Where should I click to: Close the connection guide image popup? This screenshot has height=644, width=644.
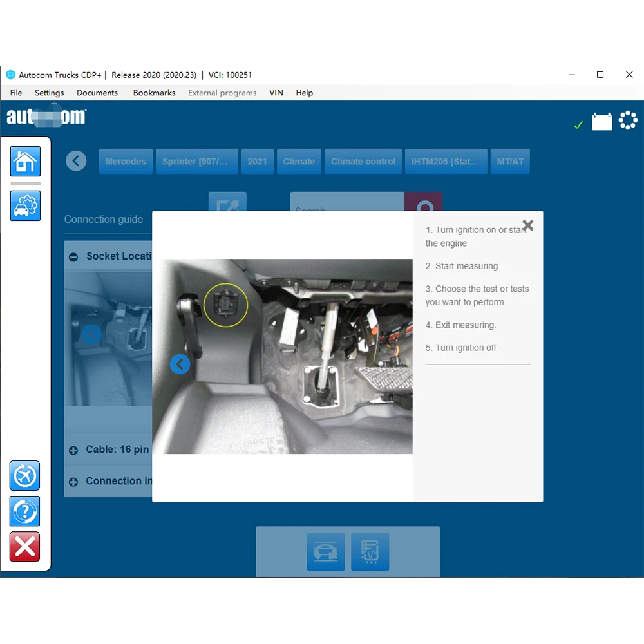point(528,225)
